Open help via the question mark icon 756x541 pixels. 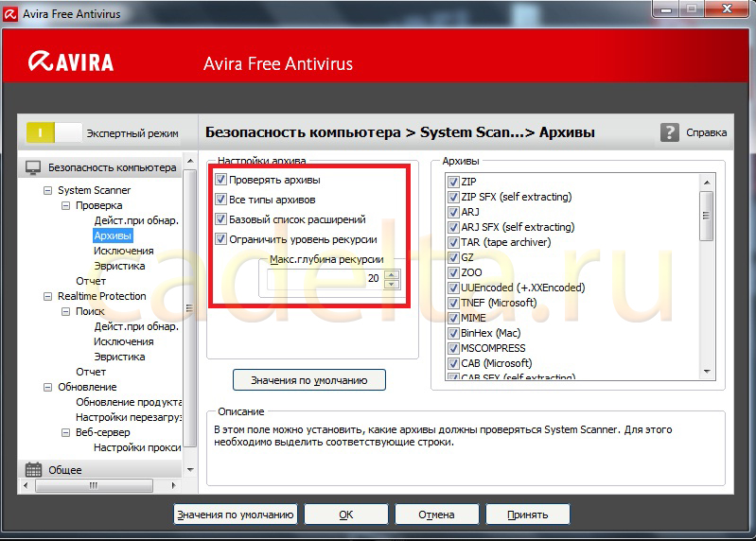click(x=670, y=132)
